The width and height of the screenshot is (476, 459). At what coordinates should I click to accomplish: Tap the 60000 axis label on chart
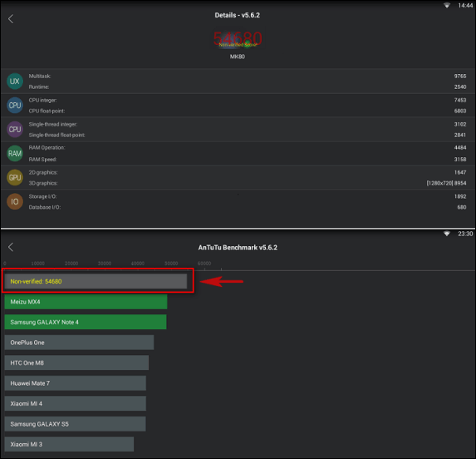tap(204, 264)
